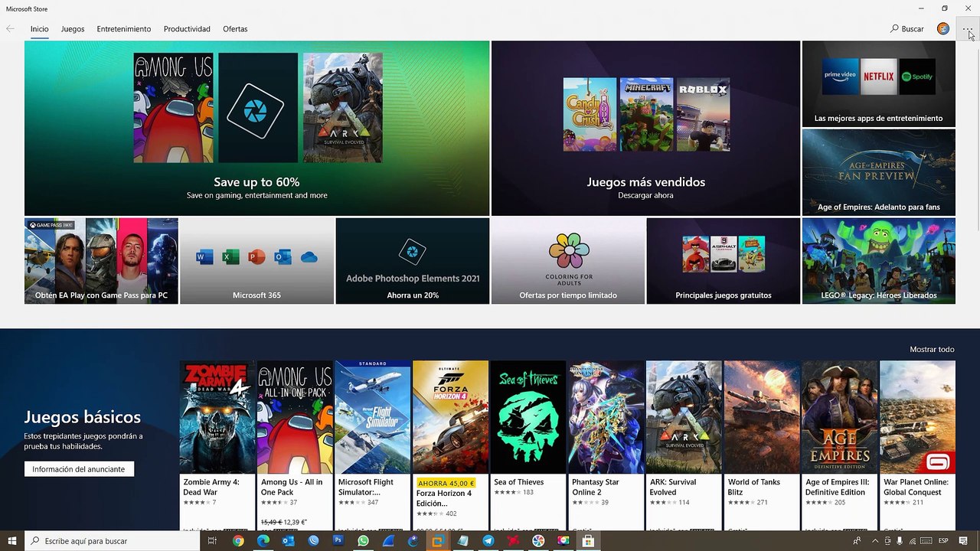Click Microsoft Store icon in the taskbar
This screenshot has width=980, height=551.
coord(588,541)
